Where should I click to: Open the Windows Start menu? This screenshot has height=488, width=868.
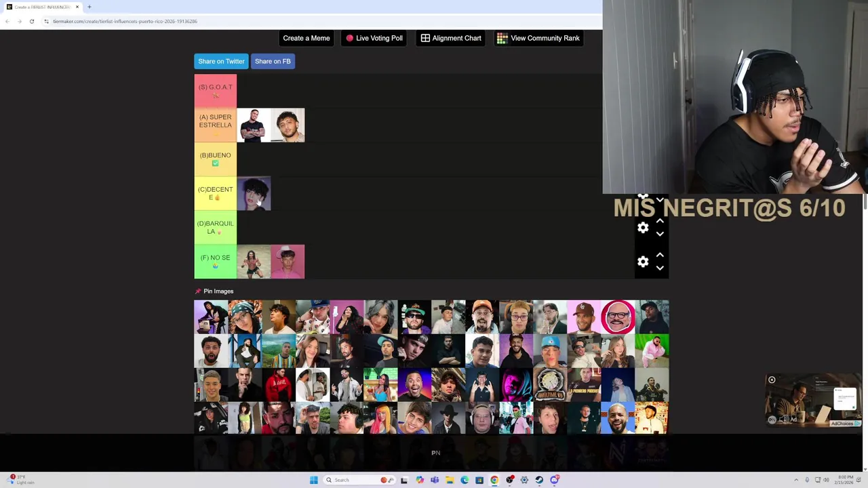[314, 480]
